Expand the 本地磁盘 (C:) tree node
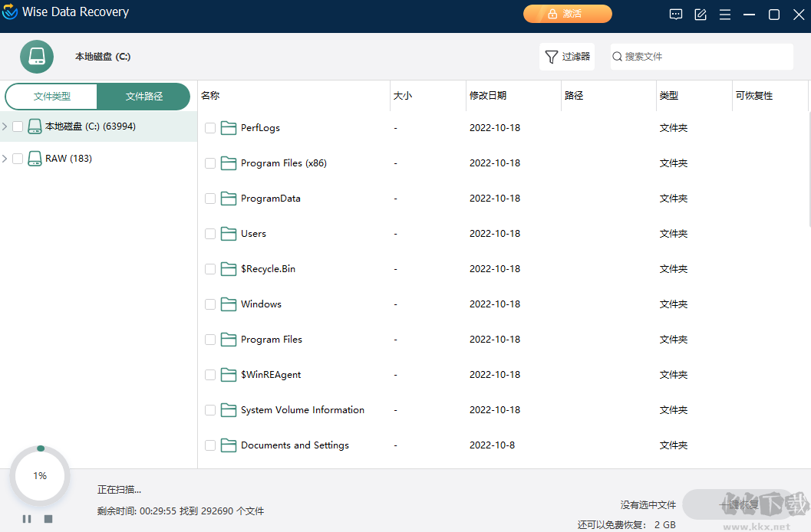 tap(5, 126)
